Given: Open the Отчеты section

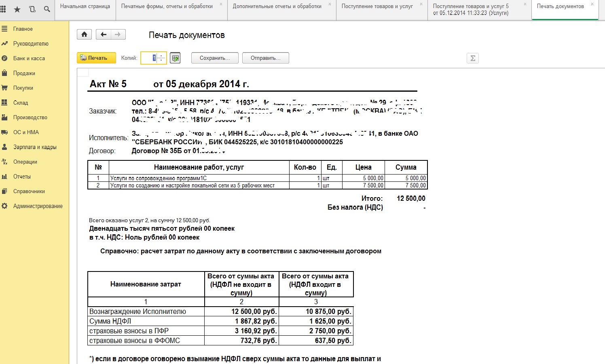Looking at the screenshot, I should coord(22,177).
